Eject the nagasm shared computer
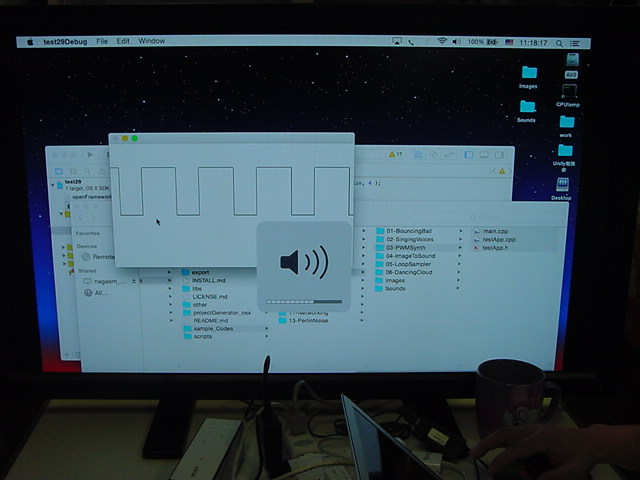 133,281
